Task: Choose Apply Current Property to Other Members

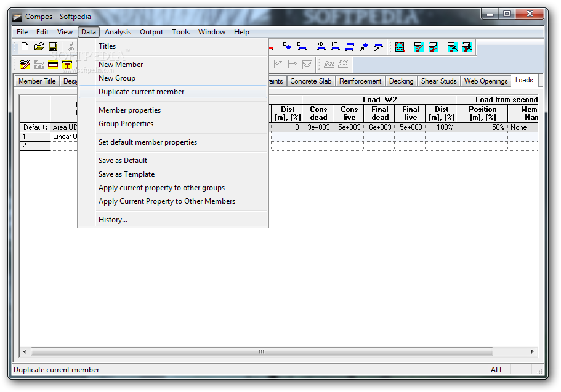Action: tap(173, 202)
